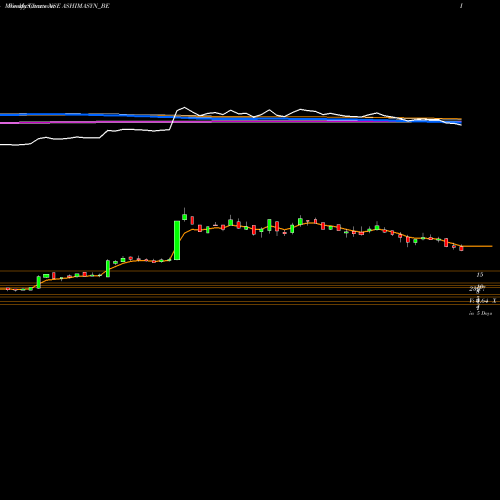
Task: Click the 'in 5 Days' label
Action: coord(480,313)
